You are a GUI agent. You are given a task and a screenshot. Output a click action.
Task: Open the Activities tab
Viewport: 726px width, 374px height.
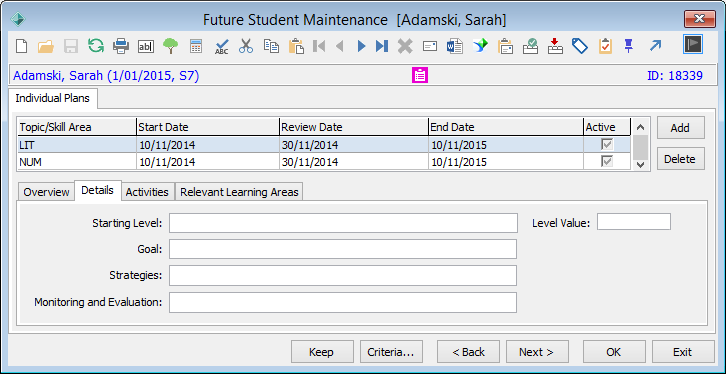[x=147, y=192]
